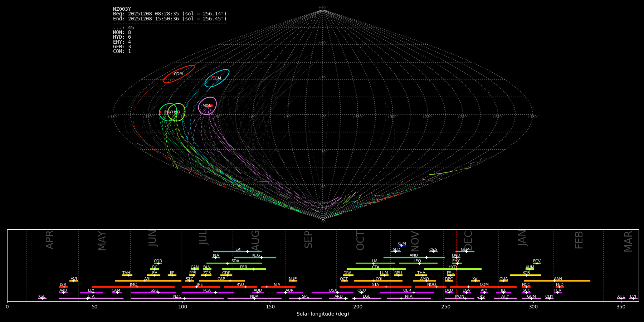Click the EHY radiant label on sky map
This screenshot has height=322, width=644.
point(168,112)
